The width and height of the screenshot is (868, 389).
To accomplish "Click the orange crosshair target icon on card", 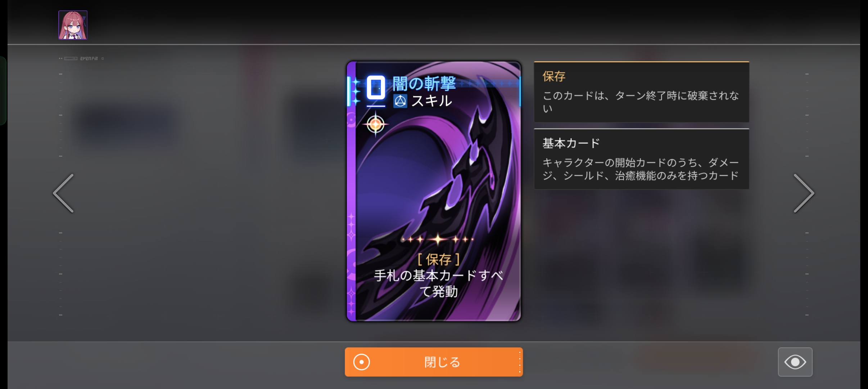I will [375, 125].
